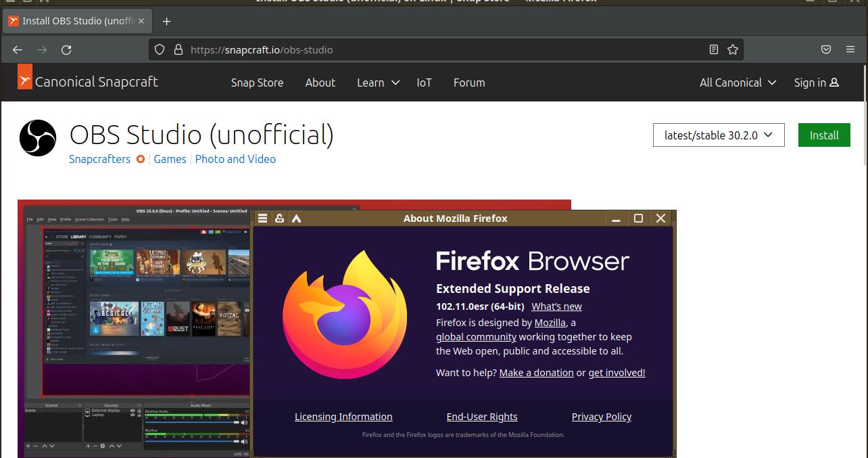Click the green Install button
Viewport: 868px width, 458px height.
[x=824, y=135]
